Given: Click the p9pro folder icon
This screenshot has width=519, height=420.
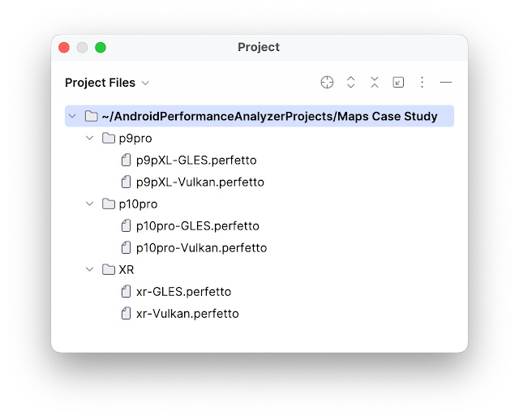Looking at the screenshot, I should coord(108,138).
